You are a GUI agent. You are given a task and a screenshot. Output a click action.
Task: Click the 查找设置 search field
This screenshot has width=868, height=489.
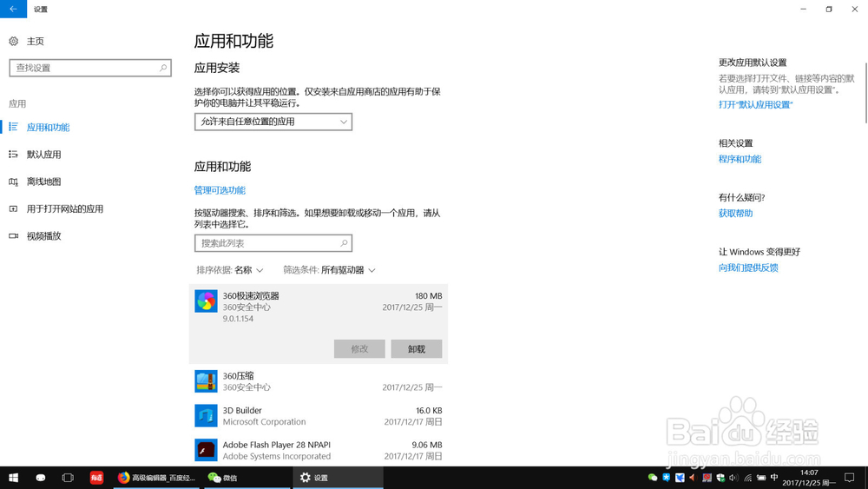[90, 68]
